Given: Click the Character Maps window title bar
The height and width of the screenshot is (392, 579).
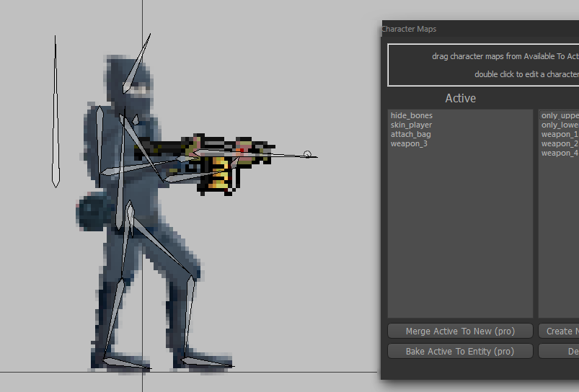Looking at the screenshot, I should tap(480, 29).
